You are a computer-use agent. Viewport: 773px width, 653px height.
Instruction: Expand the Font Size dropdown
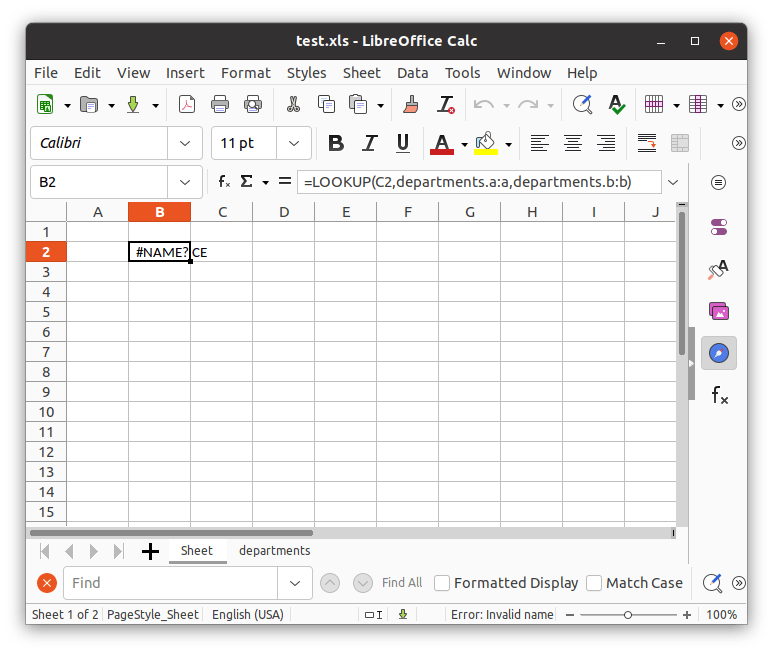294,143
